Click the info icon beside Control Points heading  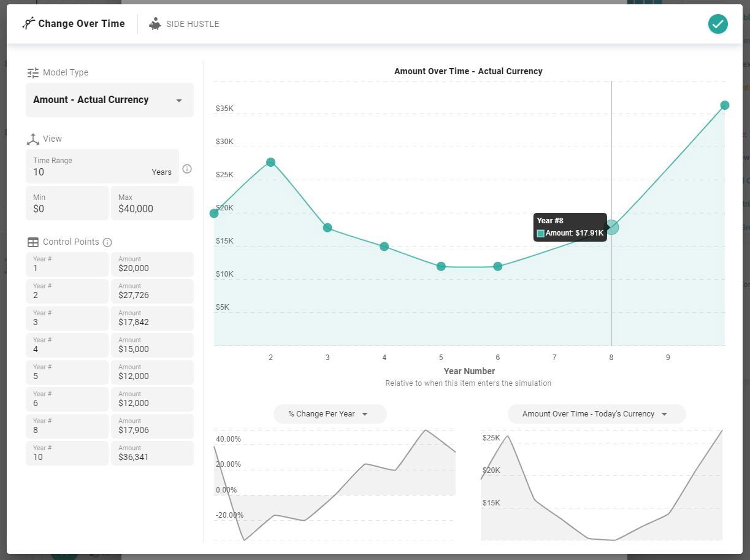[x=107, y=242]
